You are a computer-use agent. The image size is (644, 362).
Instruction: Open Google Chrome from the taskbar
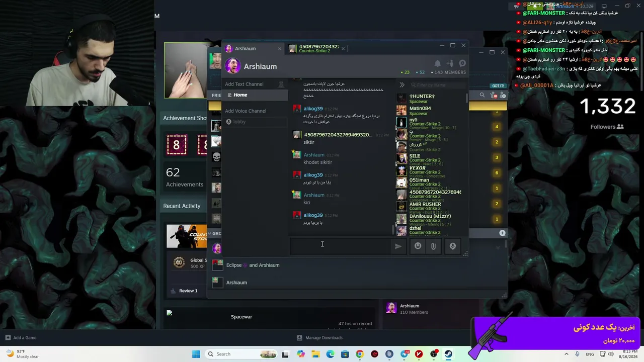(359, 354)
